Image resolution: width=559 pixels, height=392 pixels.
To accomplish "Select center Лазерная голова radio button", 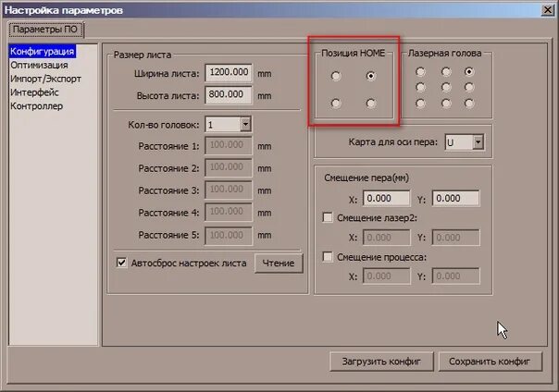I will point(446,87).
